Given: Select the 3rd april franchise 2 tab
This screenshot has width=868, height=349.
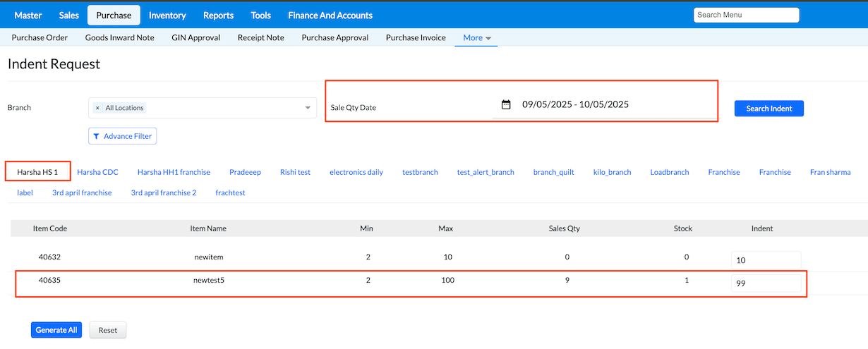Looking at the screenshot, I should [164, 192].
